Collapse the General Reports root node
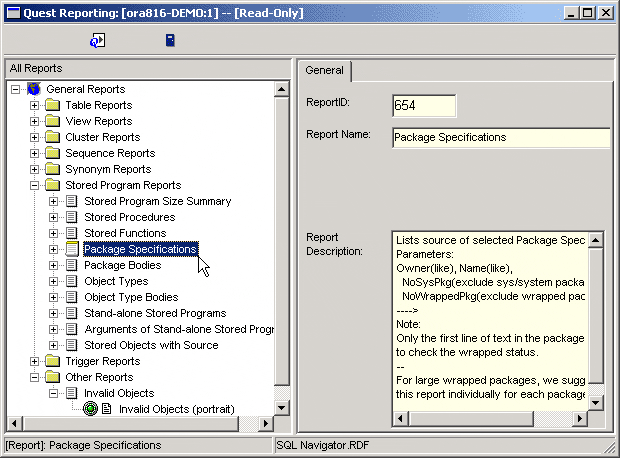This screenshot has height=458, width=620. [15, 89]
